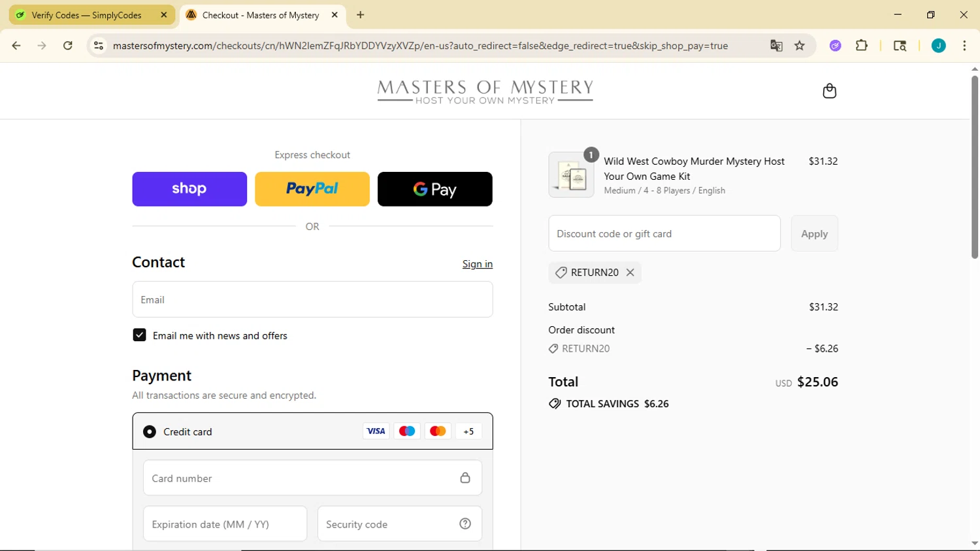Image resolution: width=980 pixels, height=551 pixels.
Task: Open the Chrome profile avatar J
Action: click(938, 46)
